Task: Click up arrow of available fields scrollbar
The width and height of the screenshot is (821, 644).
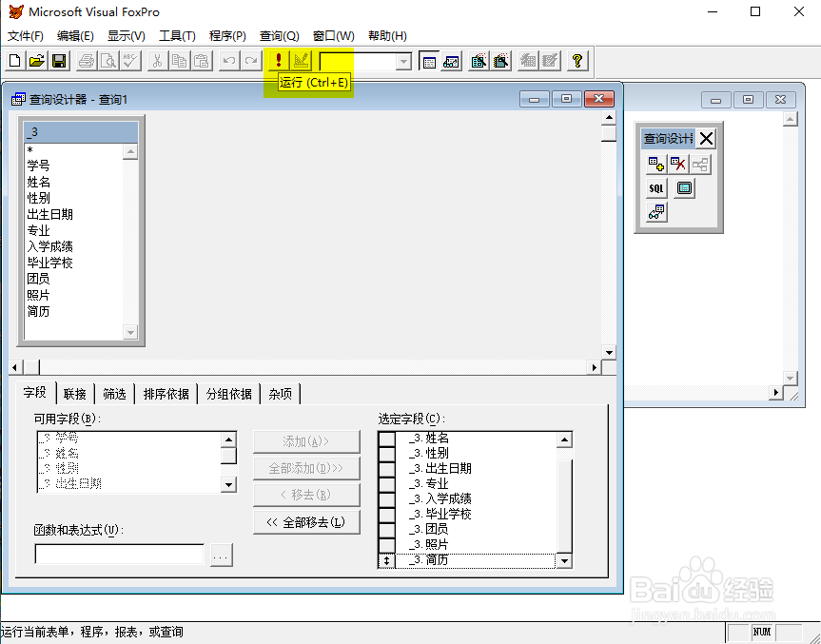Action: [x=228, y=439]
